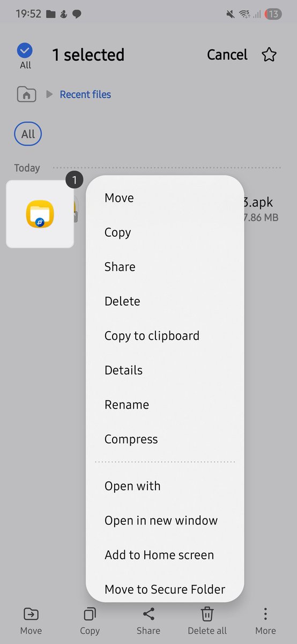
Task: Tap the Move icon in bottom bar
Action: (31, 614)
